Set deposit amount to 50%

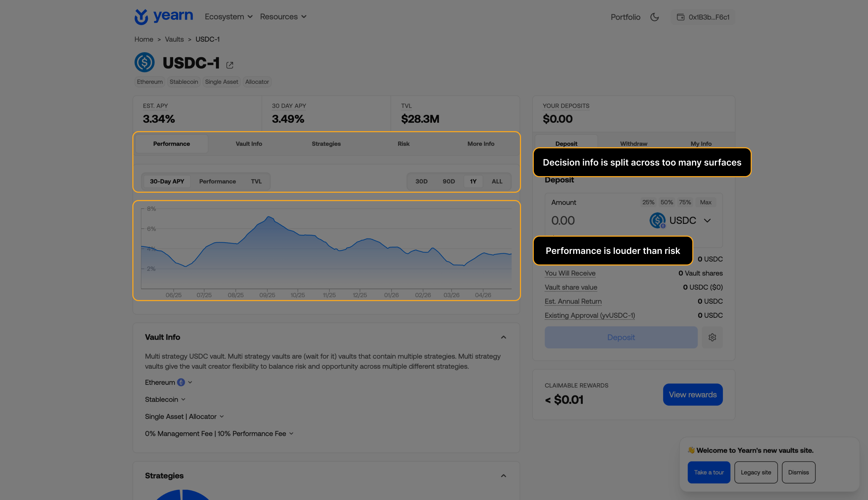(667, 202)
